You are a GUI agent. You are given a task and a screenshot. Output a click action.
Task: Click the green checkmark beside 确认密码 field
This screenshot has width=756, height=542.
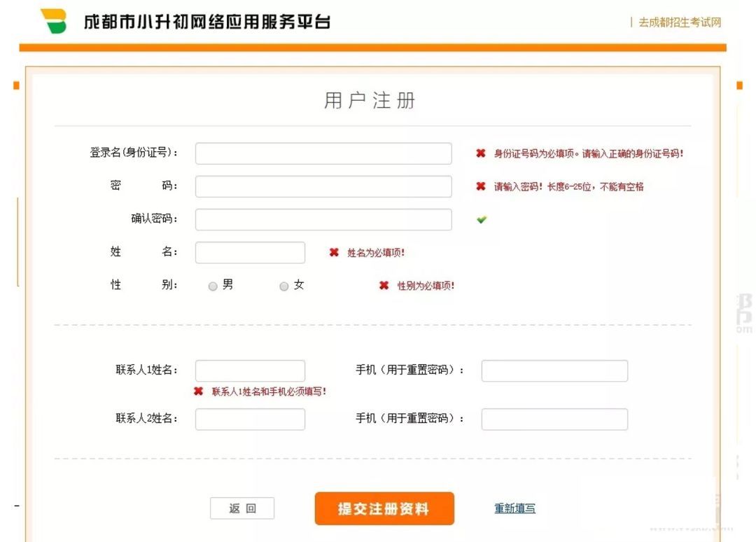(x=480, y=219)
